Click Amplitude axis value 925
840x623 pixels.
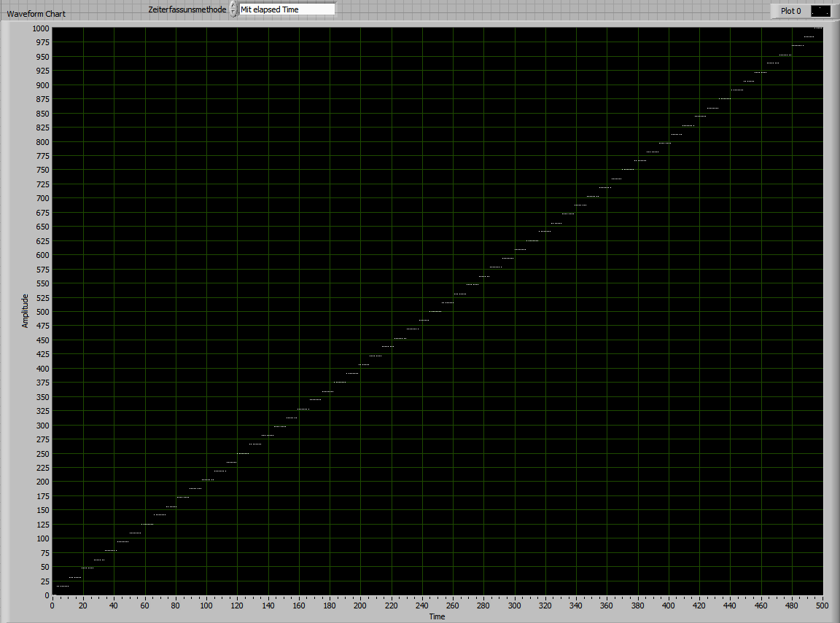click(x=43, y=71)
